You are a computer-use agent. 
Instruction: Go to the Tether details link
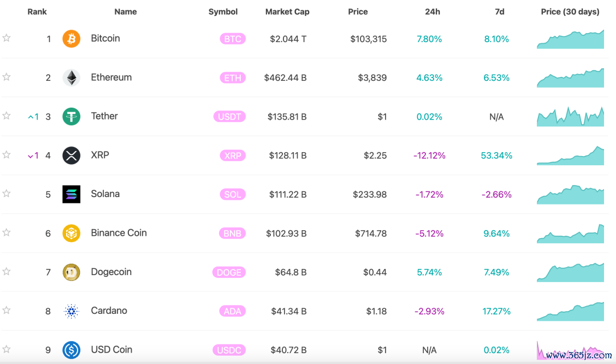coord(104,116)
